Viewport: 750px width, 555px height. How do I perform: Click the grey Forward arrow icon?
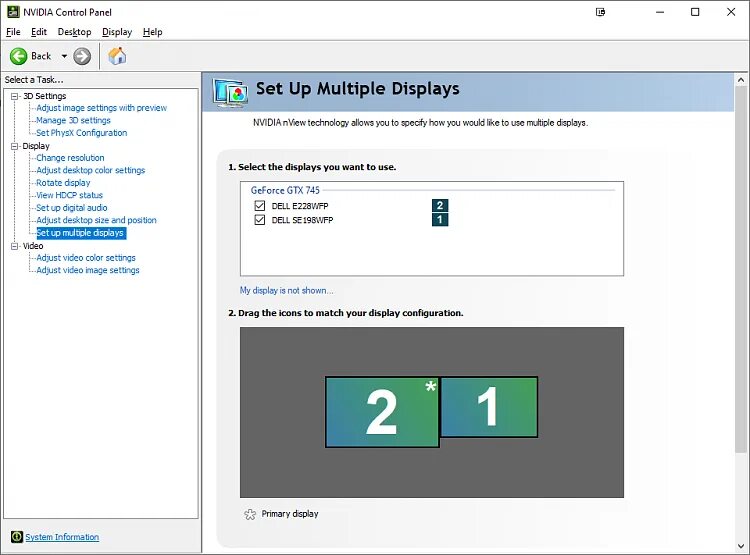pyautogui.click(x=82, y=56)
